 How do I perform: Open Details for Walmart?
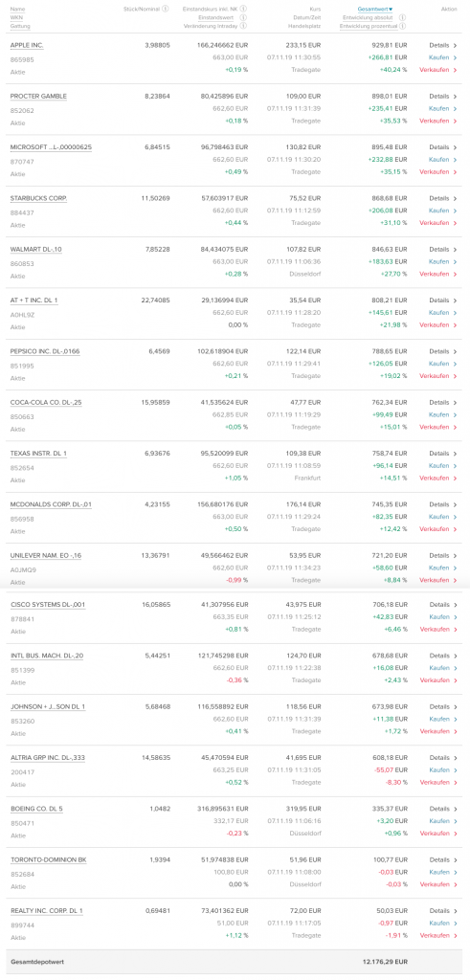tap(442, 250)
